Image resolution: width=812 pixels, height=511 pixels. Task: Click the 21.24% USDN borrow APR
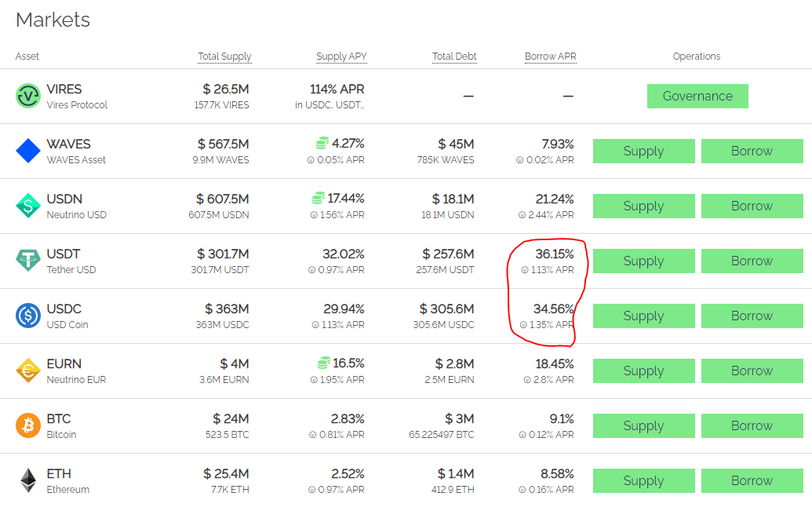coord(555,199)
